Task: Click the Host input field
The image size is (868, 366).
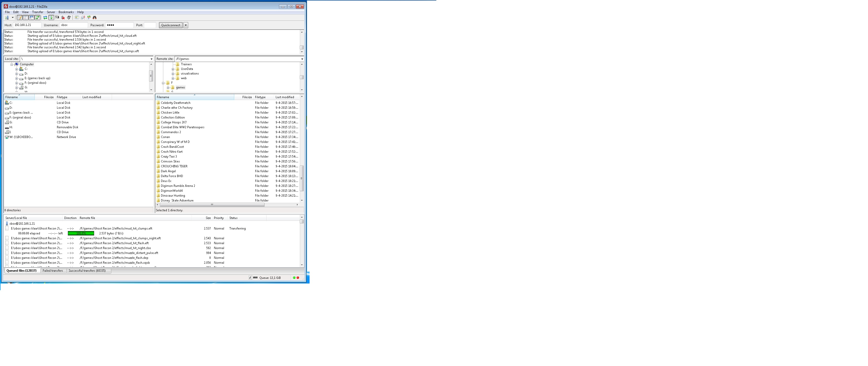Action: pos(27,25)
